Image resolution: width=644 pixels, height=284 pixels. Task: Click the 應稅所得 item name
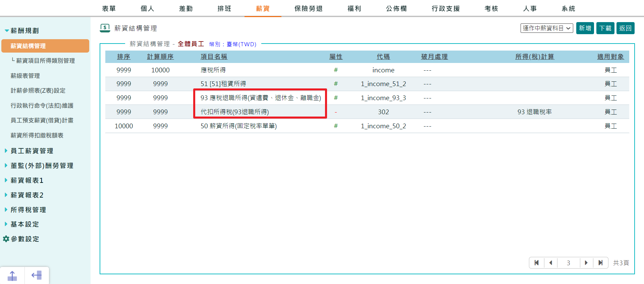coord(213,70)
